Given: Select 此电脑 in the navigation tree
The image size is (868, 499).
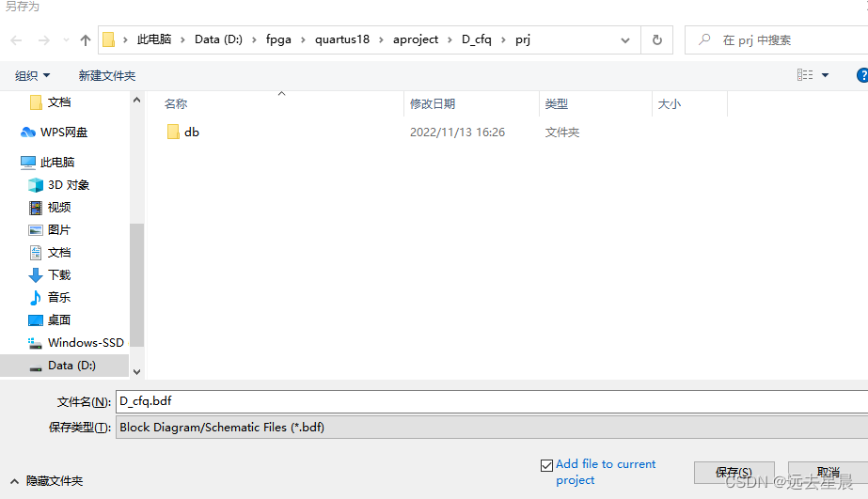Looking at the screenshot, I should point(57,162).
